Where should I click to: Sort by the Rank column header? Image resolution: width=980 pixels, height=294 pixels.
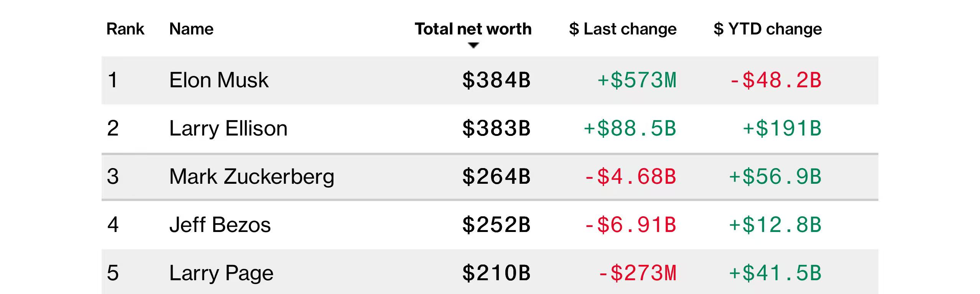[125, 29]
